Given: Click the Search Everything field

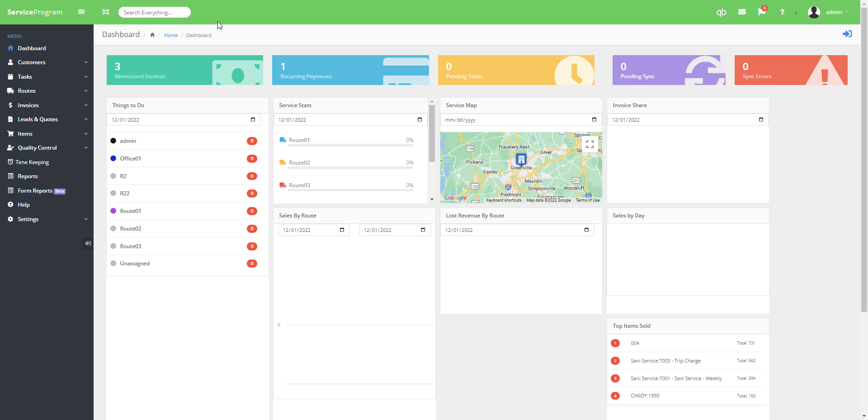Looking at the screenshot, I should [x=155, y=12].
